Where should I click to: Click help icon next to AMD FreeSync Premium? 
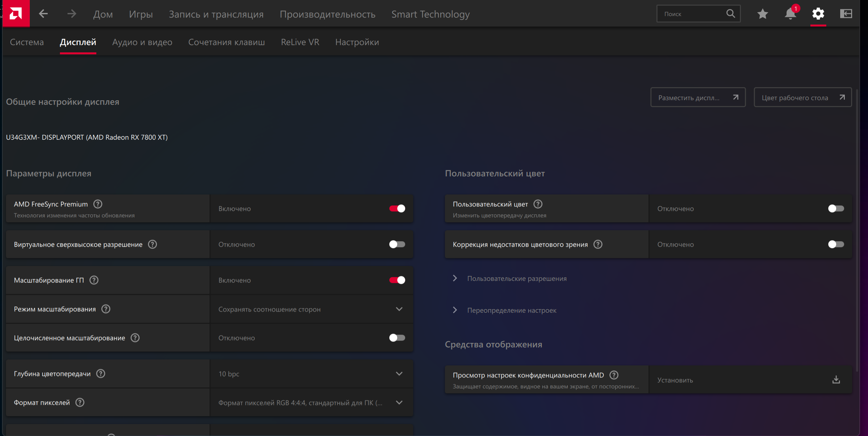coord(98,204)
